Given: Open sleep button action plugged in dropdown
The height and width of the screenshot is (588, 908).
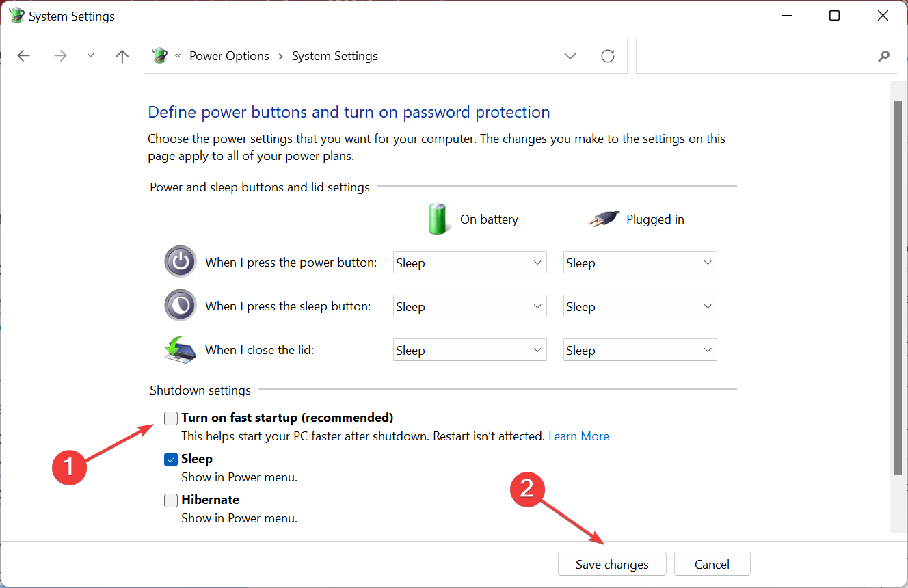Looking at the screenshot, I should pos(640,306).
